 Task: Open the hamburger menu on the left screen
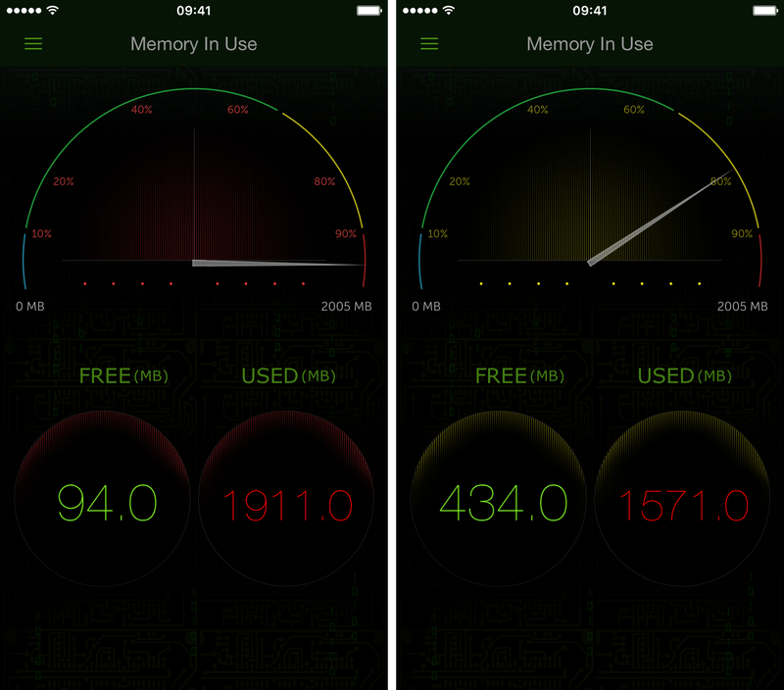point(33,44)
